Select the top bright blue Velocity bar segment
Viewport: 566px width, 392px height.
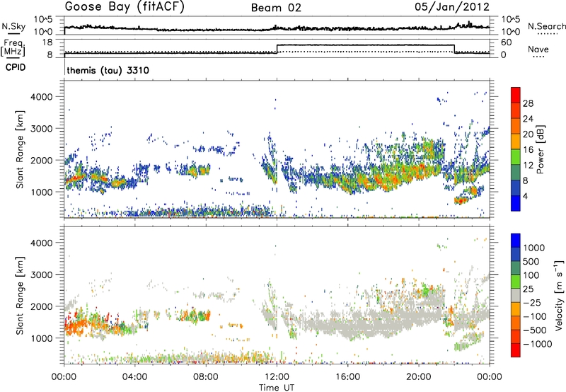point(516,241)
